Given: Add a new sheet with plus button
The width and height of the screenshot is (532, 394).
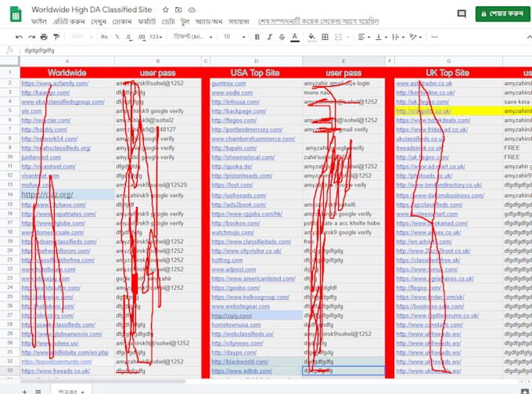Looking at the screenshot, I should coord(24,392).
